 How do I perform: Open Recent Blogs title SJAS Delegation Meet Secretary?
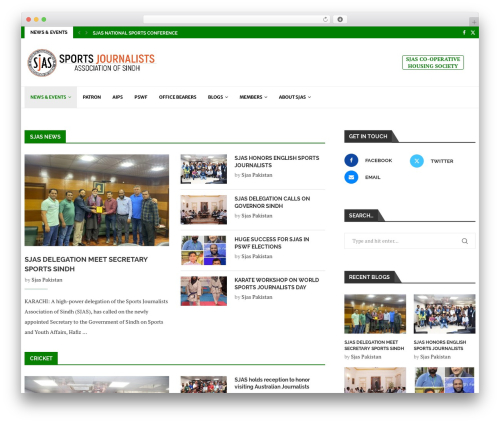point(374,345)
